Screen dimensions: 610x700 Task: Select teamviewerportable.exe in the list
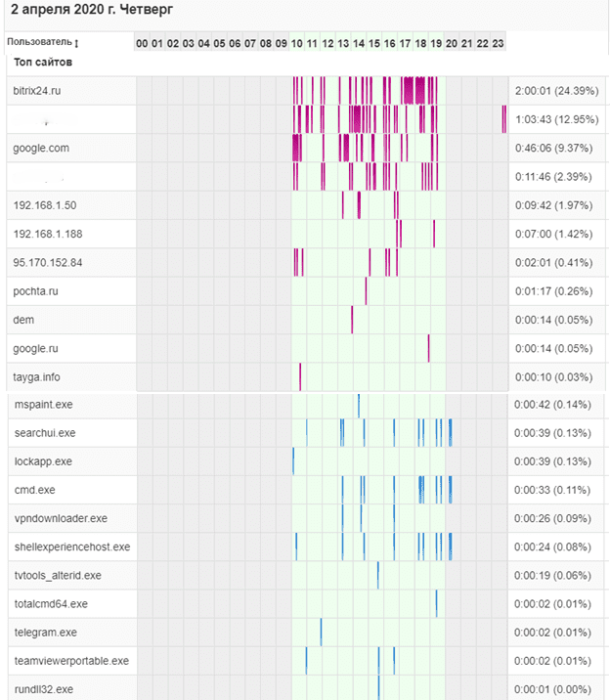(x=71, y=661)
